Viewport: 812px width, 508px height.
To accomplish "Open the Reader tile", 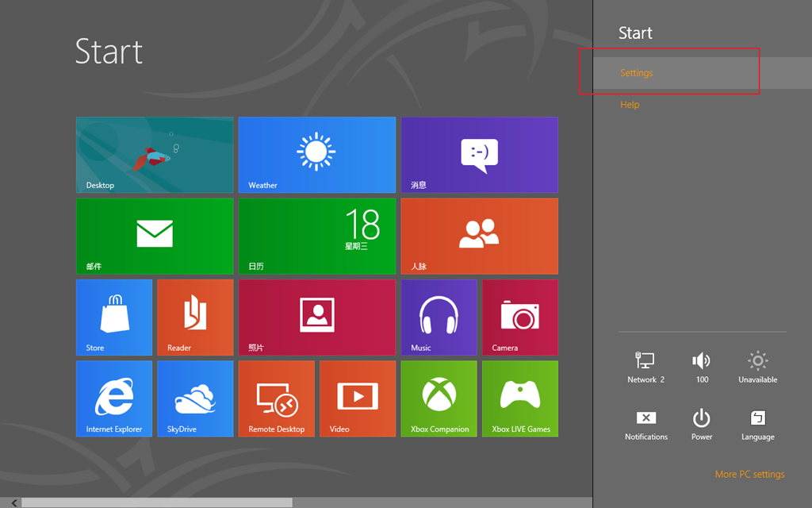I will click(195, 317).
